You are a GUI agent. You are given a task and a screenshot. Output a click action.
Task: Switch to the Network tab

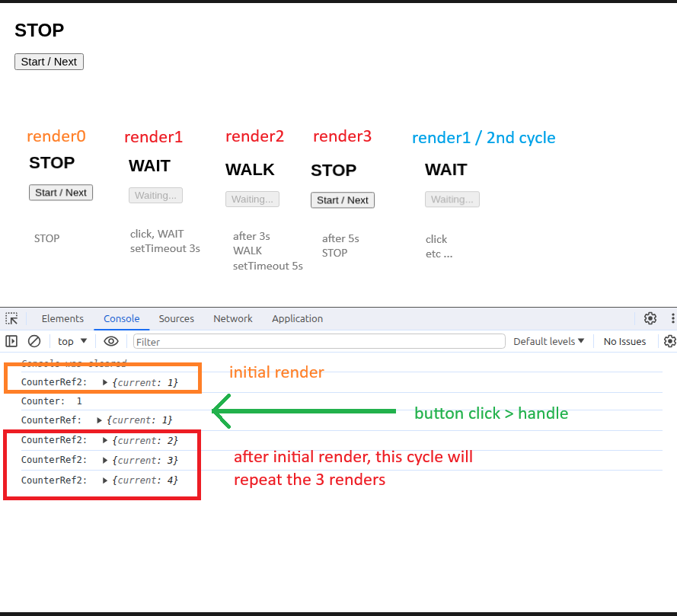(233, 319)
